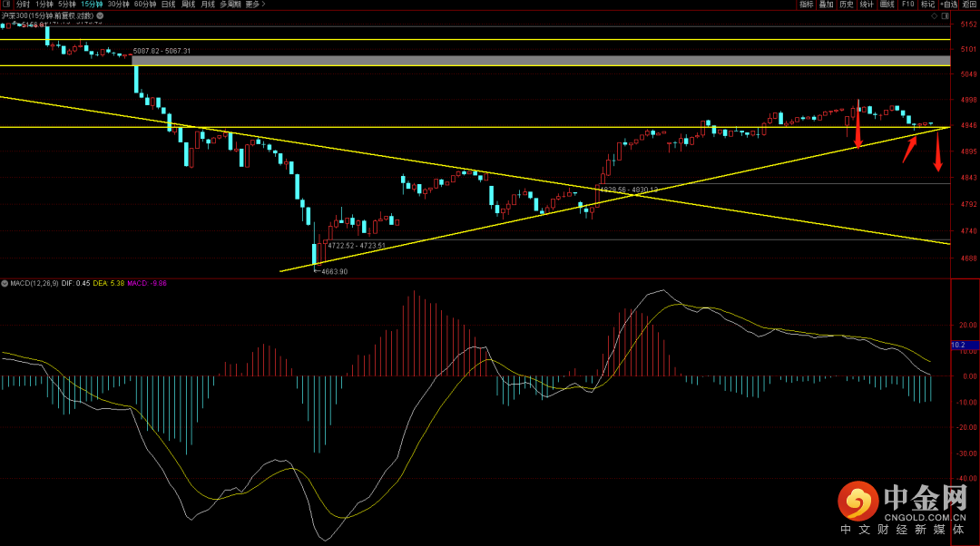Click the 叠加 overlay tool
The height and width of the screenshot is (546, 980).
pos(826,5)
